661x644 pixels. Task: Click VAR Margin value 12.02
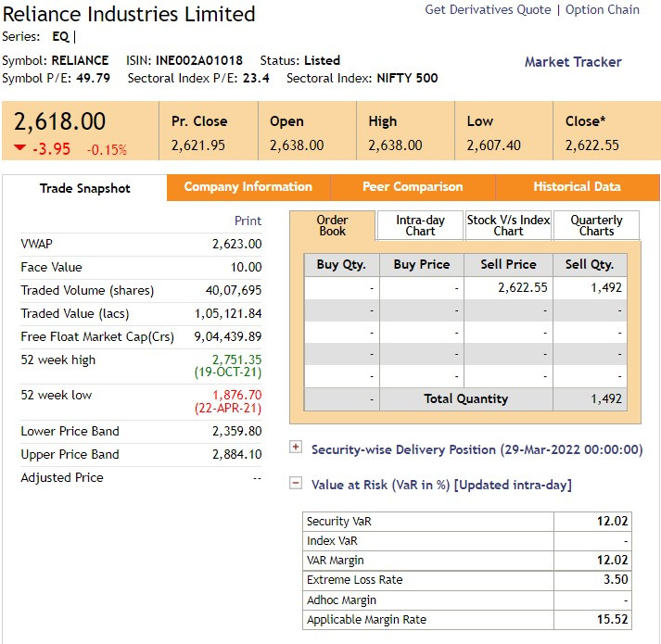tap(613, 560)
